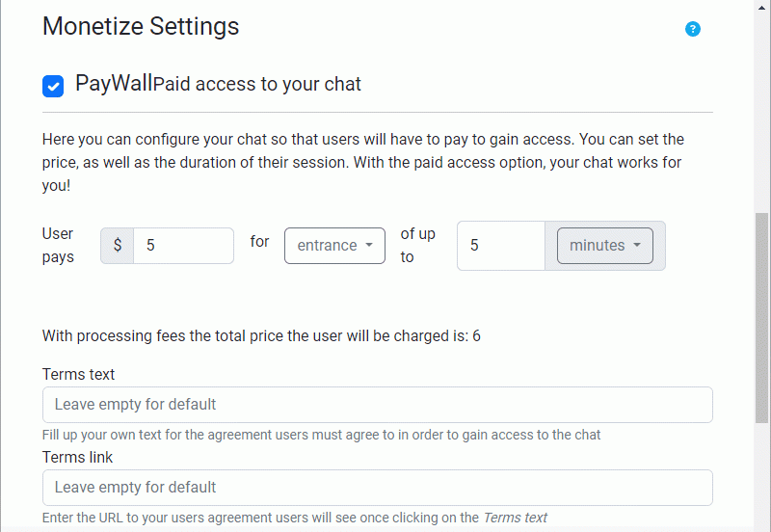Click the italic Terms text hint

[x=515, y=518]
